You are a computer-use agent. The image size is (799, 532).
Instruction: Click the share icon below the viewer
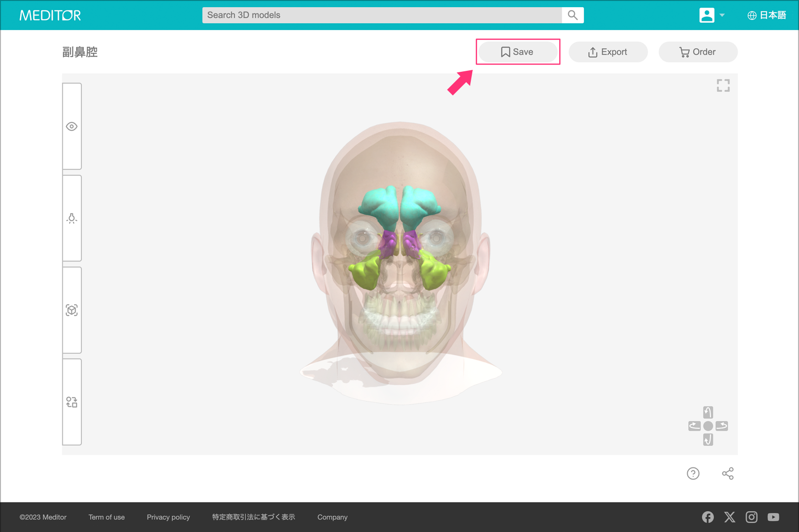click(x=728, y=474)
